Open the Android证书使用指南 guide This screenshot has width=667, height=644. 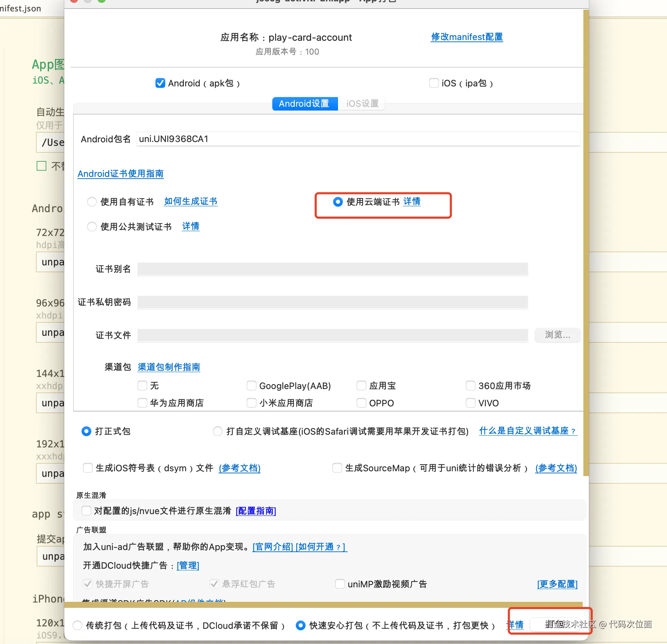click(x=121, y=174)
